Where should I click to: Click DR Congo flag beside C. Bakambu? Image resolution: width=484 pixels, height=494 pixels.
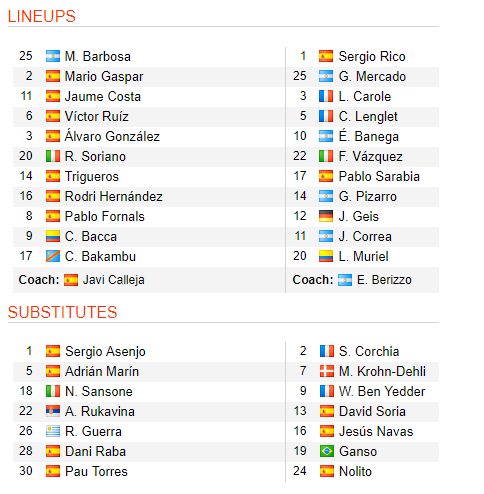click(x=53, y=256)
